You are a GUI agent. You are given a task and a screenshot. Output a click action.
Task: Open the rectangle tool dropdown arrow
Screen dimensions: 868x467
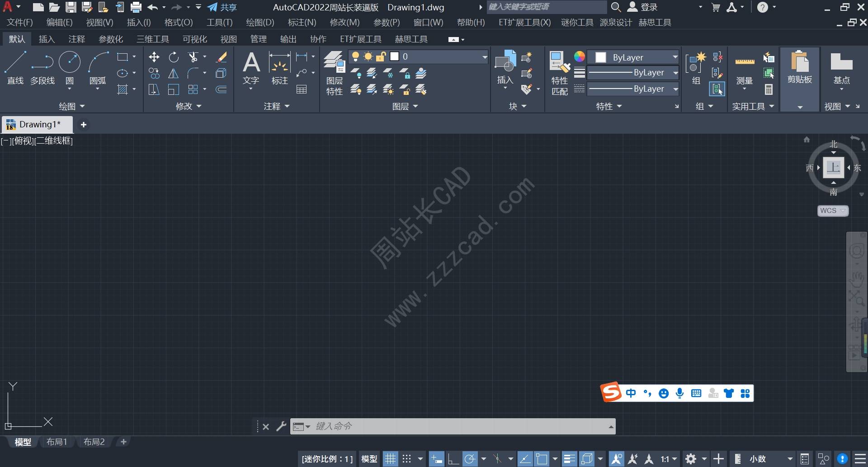pos(134,57)
